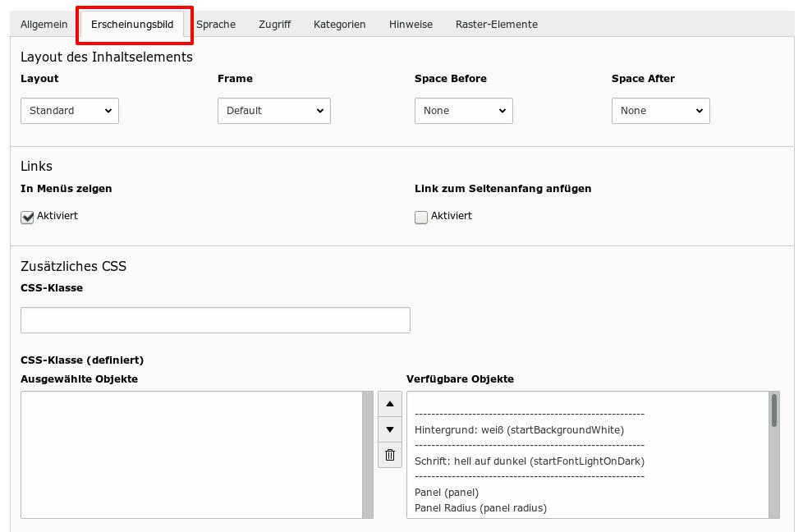
Task: Focus the CSS-Klasse text field
Action: click(x=215, y=320)
